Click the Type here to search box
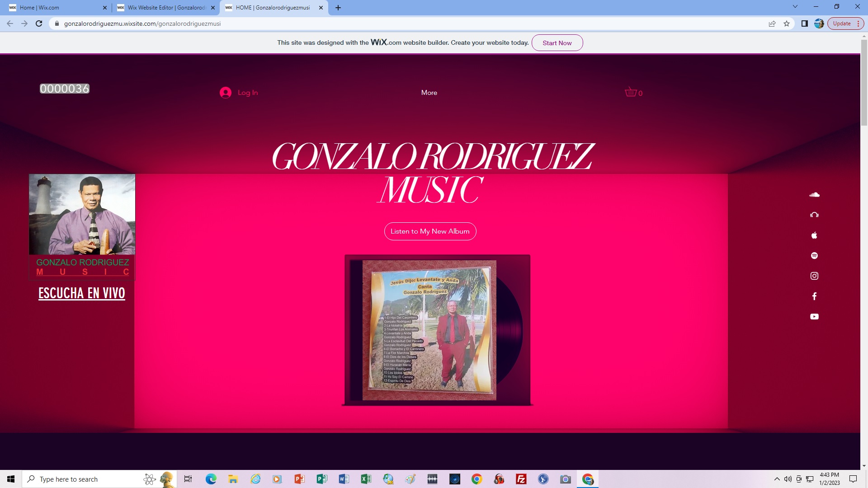Image resolution: width=868 pixels, height=488 pixels. [99, 479]
